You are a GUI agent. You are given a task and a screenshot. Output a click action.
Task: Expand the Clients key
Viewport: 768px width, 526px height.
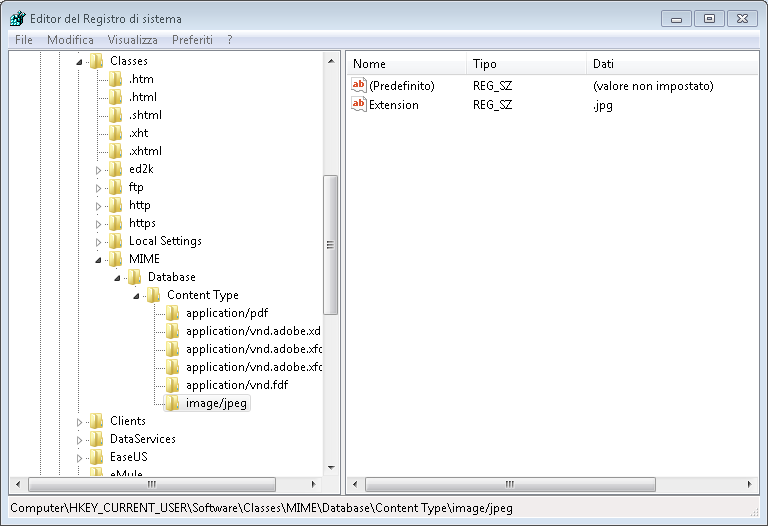point(79,422)
